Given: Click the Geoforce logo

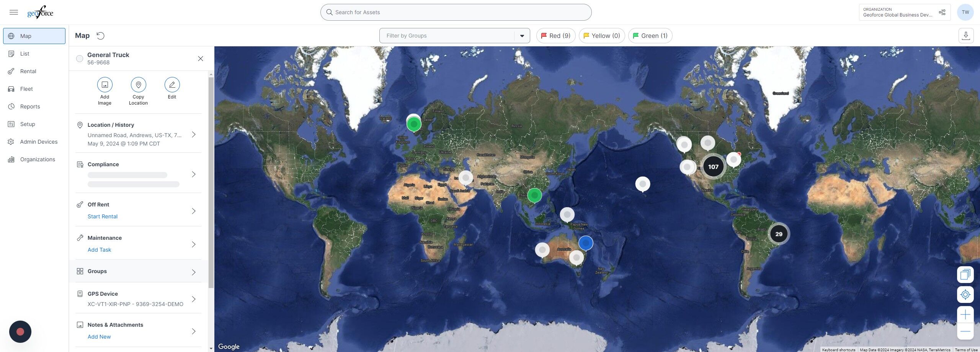Looking at the screenshot, I should (40, 12).
